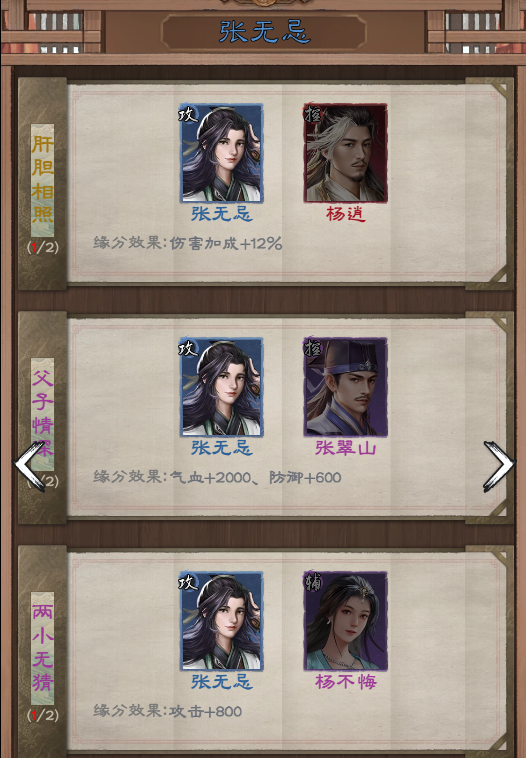Click 辅 badge on 杨不悔 card
The height and width of the screenshot is (758, 526).
tap(312, 582)
